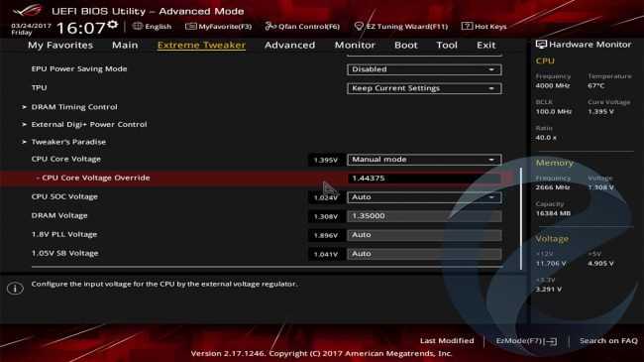This screenshot has width=644, height=362.
Task: Click the English language globe icon
Action: click(x=138, y=27)
